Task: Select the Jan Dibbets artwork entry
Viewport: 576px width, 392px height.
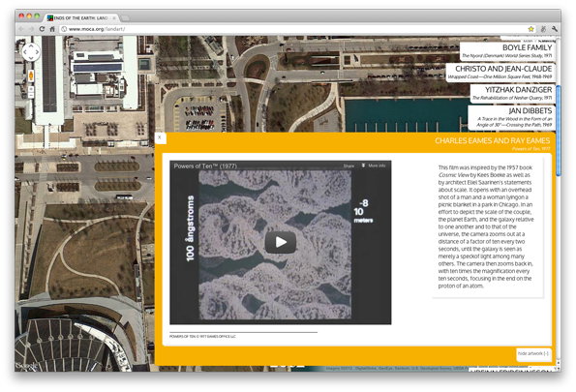Action: pos(511,117)
